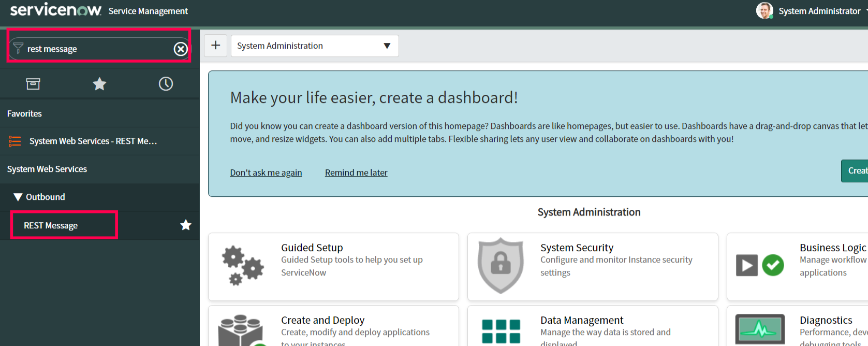Viewport: 868px width, 346px height.
Task: Open System Web Services - REST Message favorite
Action: point(93,141)
